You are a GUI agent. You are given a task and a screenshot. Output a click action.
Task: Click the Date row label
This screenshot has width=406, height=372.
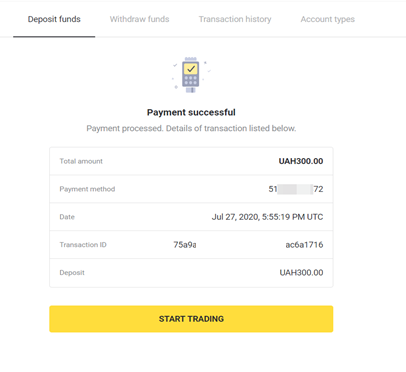pos(67,217)
